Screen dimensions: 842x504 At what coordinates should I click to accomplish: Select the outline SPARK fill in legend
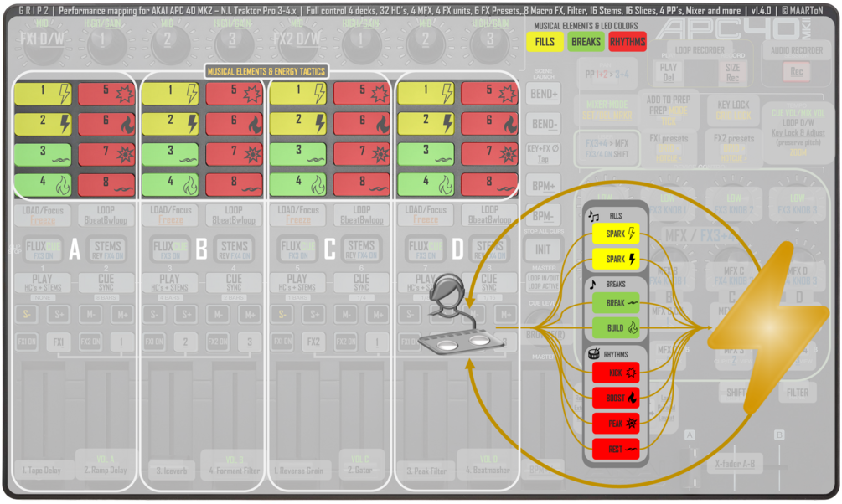coord(616,234)
